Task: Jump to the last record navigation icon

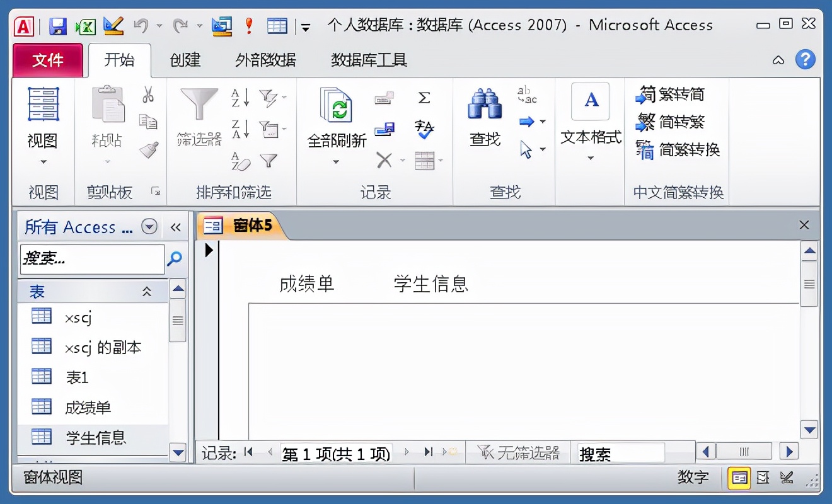Action: 429,452
